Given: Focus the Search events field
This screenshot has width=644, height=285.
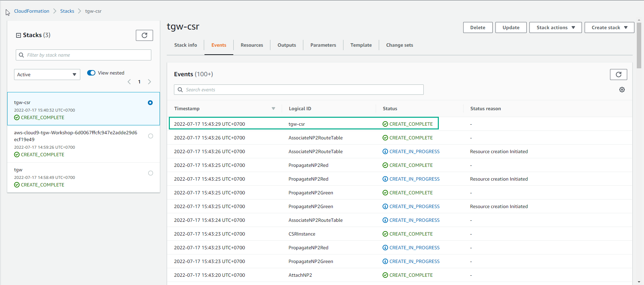Looking at the screenshot, I should pyautogui.click(x=298, y=90).
